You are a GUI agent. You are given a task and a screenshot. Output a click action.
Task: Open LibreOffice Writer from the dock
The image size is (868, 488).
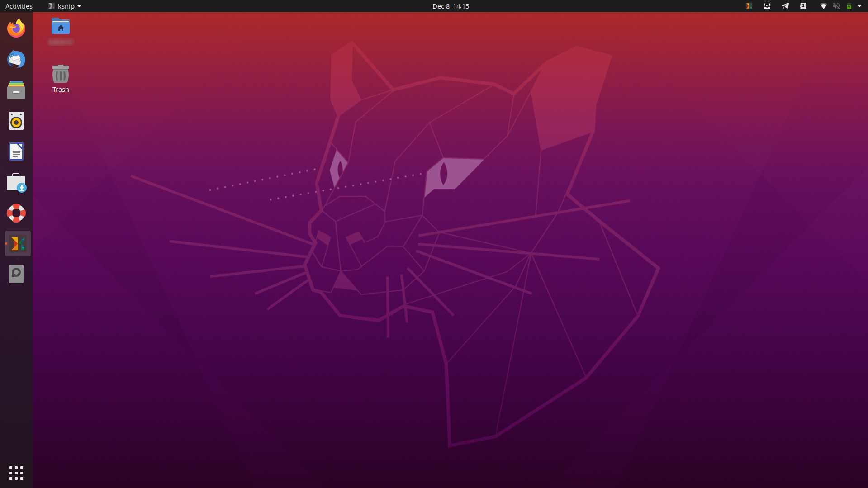pos(16,152)
